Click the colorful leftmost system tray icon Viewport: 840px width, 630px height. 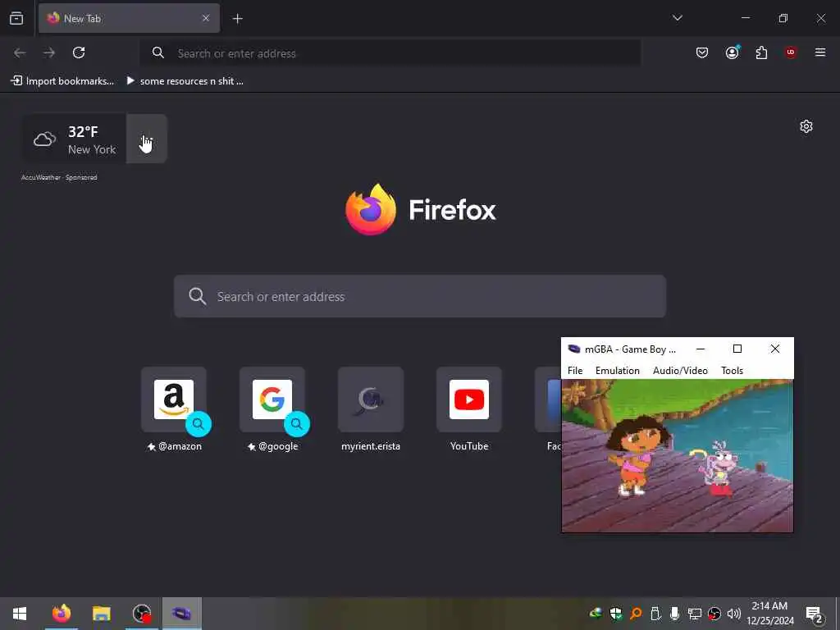(596, 614)
